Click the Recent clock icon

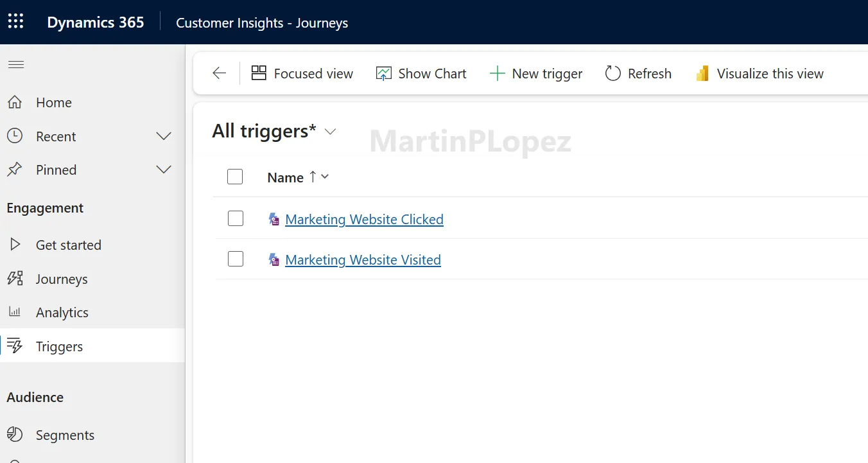pyautogui.click(x=15, y=136)
